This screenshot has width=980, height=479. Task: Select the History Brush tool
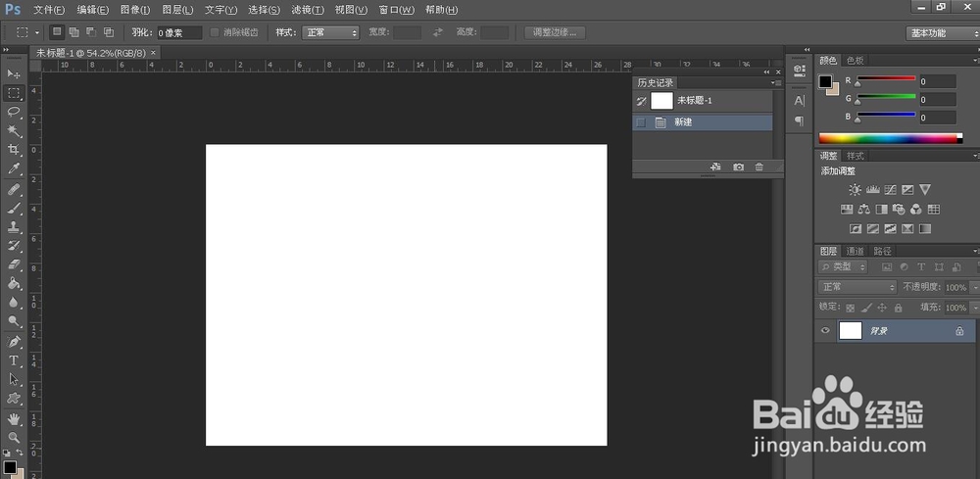(13, 246)
